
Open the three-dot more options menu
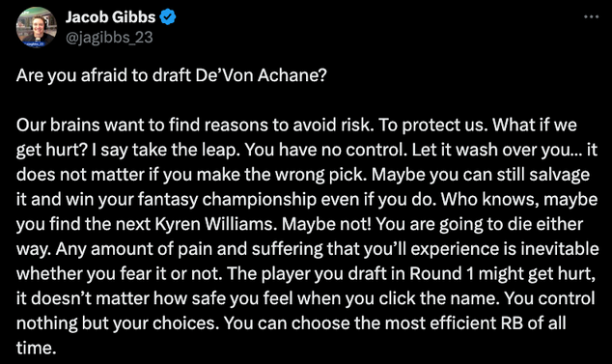coord(592,16)
